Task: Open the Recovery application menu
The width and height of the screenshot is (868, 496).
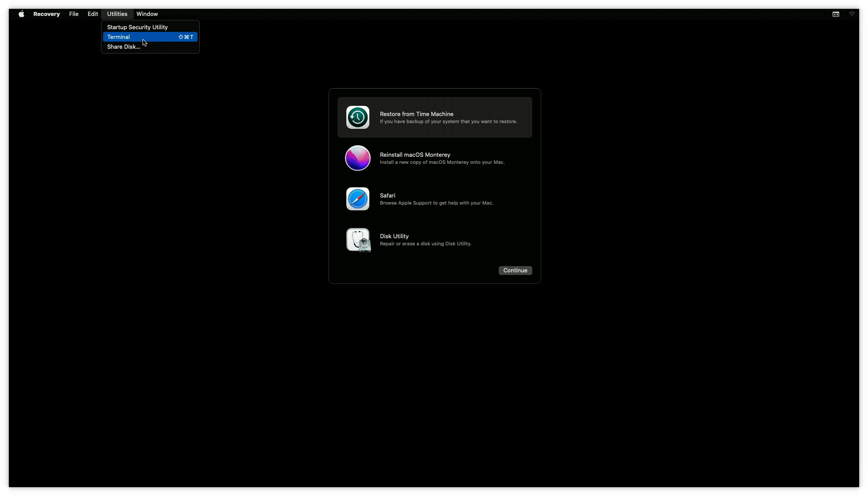Action: pos(46,14)
